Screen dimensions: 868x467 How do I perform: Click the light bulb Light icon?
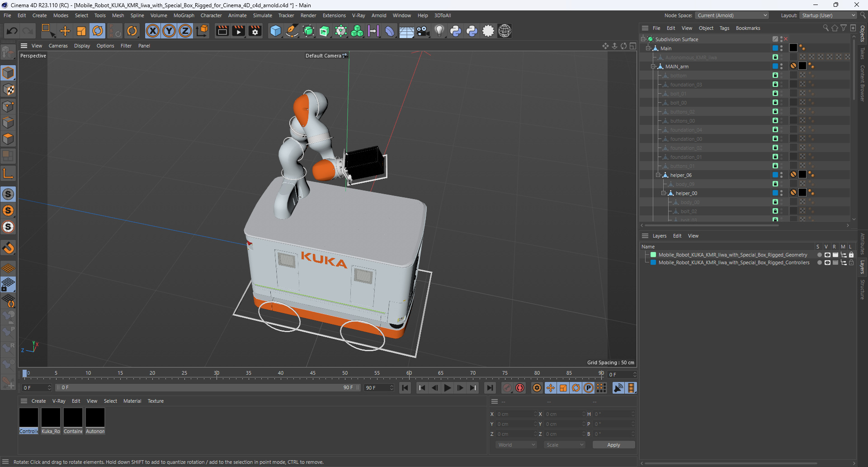click(439, 31)
